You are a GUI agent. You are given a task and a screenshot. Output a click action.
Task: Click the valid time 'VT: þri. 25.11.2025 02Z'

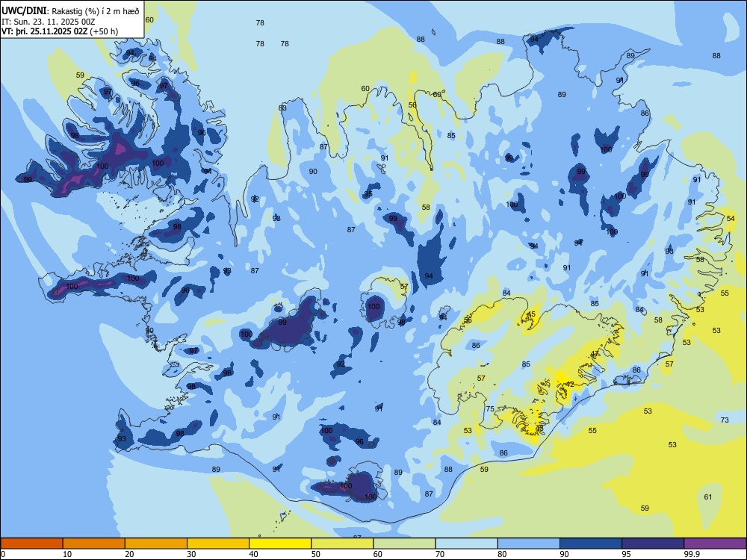click(x=44, y=31)
